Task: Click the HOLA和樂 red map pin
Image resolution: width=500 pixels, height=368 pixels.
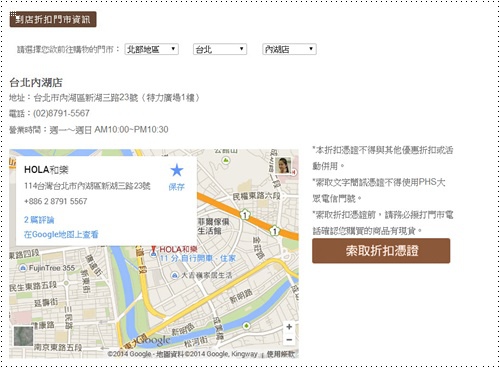Action: [x=153, y=250]
